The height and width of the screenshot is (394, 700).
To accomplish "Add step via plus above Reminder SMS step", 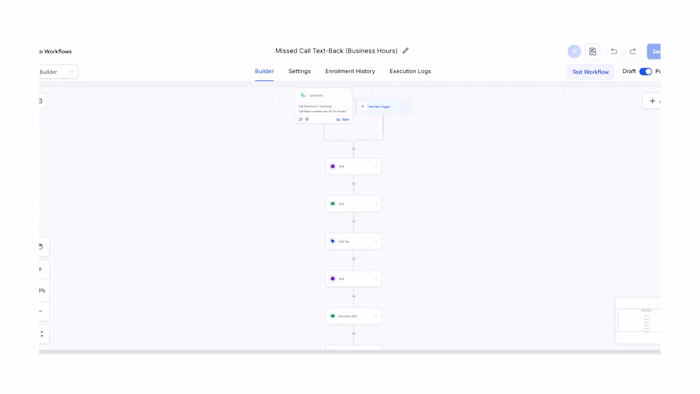I will click(354, 296).
